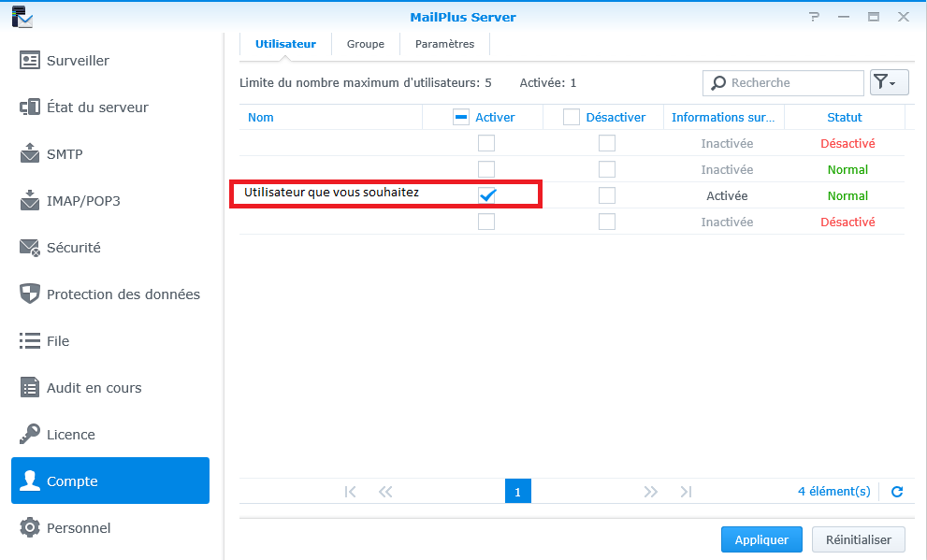This screenshot has width=927, height=560.
Task: Open the Surveiller monitor icon
Action: click(30, 61)
